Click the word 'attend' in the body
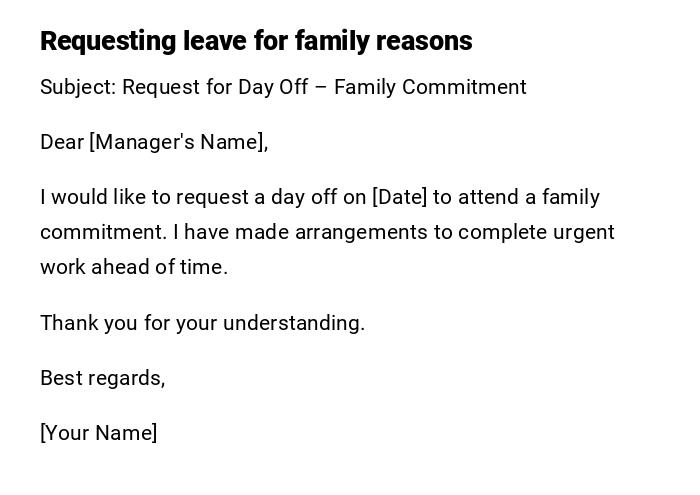Screen dimensions: 700x495 click(487, 197)
